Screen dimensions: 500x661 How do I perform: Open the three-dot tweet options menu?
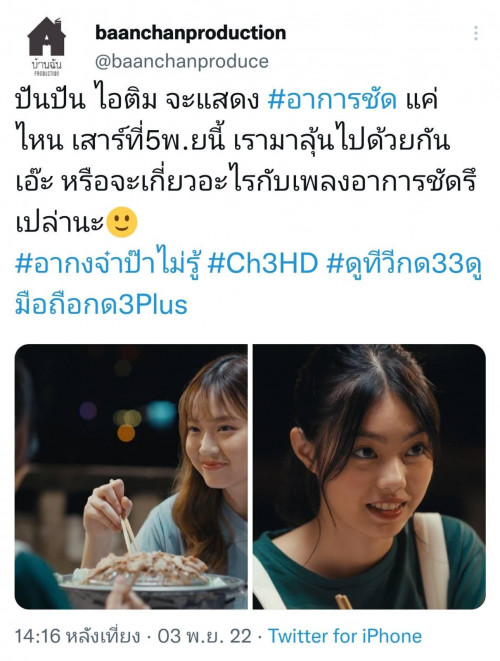click(x=476, y=33)
